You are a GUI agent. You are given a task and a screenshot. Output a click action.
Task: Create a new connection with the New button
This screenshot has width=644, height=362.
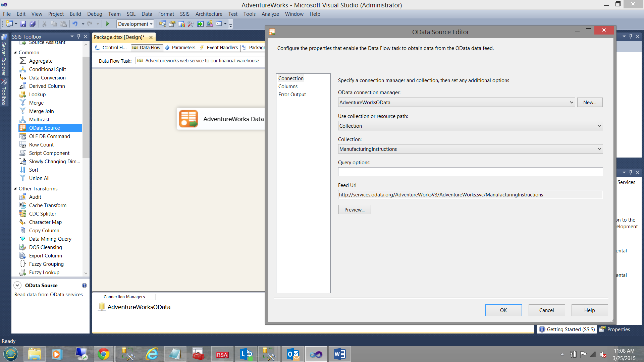coord(590,102)
